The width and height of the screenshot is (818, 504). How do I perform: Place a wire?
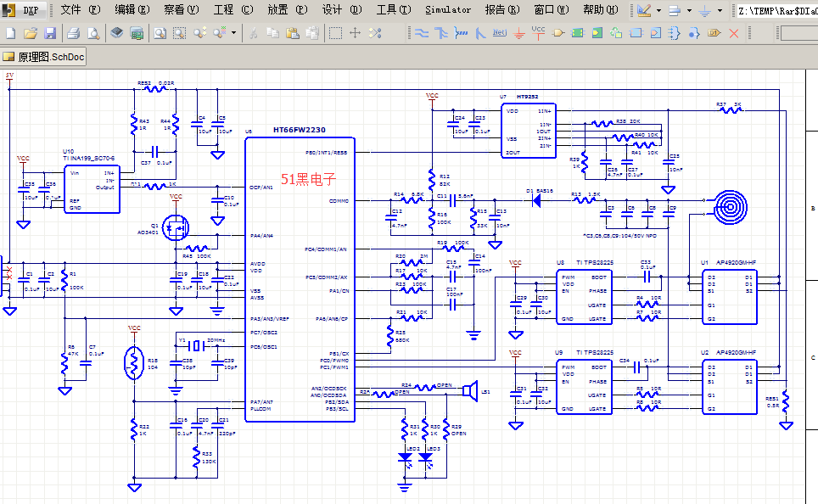click(x=422, y=33)
